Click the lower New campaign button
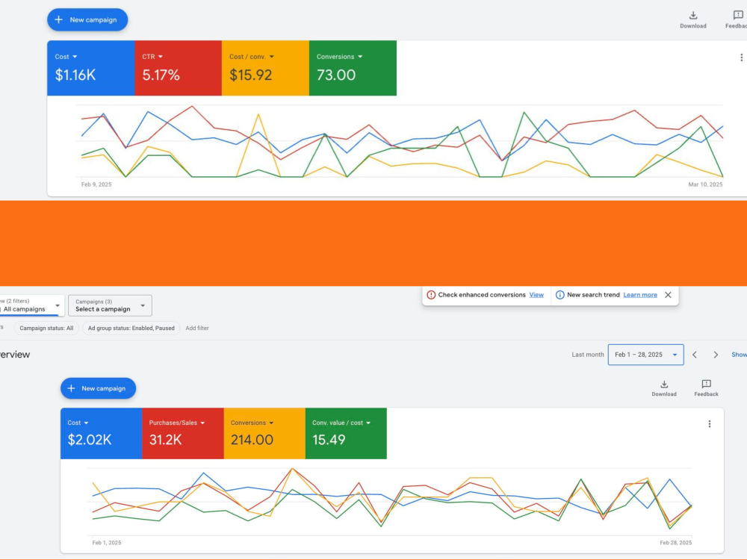This screenshot has width=747, height=560. click(x=98, y=388)
